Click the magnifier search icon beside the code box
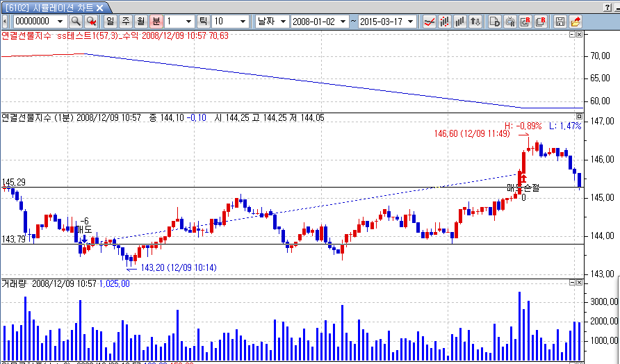This screenshot has width=620, height=364. 76,22
